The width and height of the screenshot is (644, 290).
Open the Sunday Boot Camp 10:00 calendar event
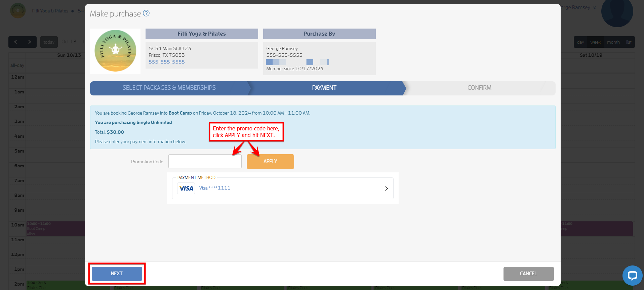(55, 229)
